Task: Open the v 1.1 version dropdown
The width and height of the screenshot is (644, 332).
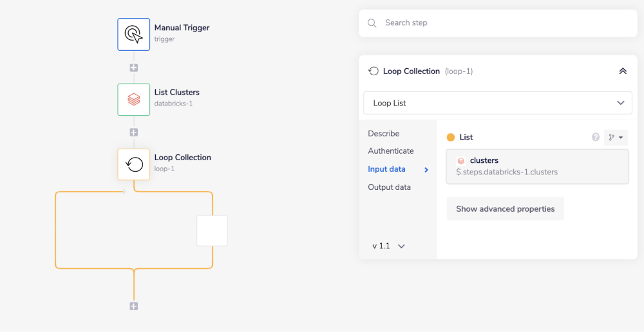Action: click(x=388, y=246)
